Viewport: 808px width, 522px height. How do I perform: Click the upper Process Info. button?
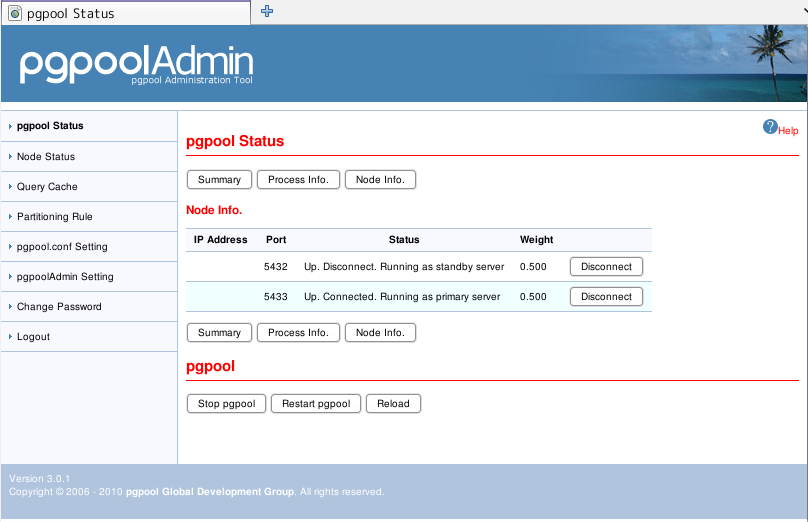coord(298,180)
